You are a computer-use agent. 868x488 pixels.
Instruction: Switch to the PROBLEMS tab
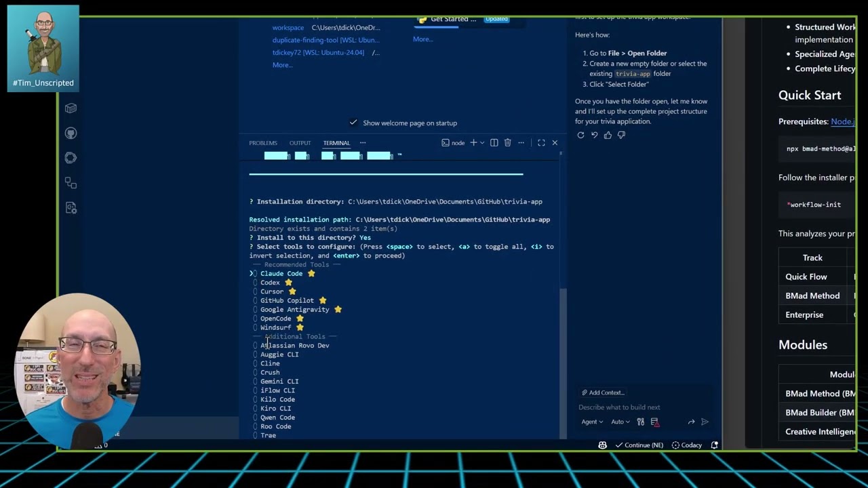(x=263, y=143)
